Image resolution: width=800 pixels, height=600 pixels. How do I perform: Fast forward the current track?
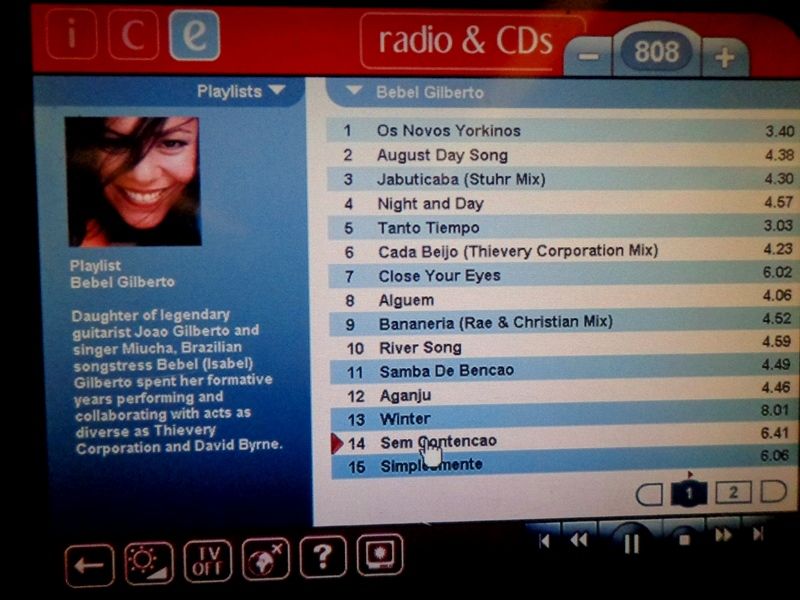(x=723, y=535)
